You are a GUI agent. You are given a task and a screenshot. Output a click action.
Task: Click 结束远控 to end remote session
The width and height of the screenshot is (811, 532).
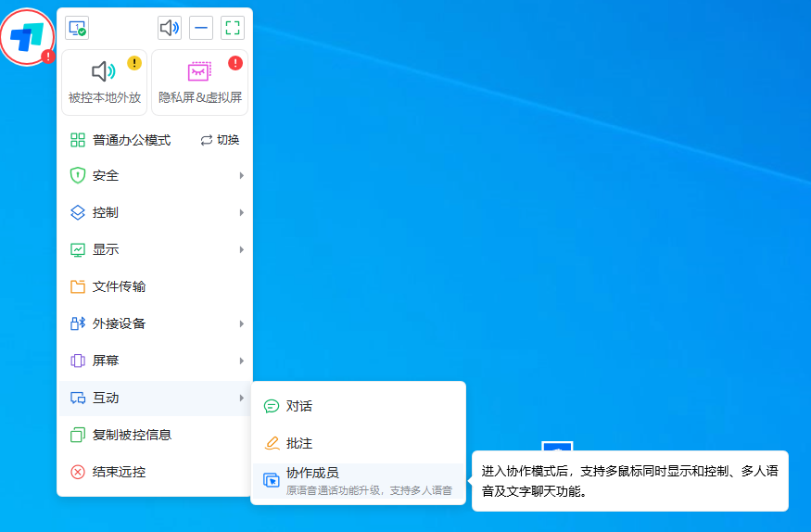[x=155, y=472]
